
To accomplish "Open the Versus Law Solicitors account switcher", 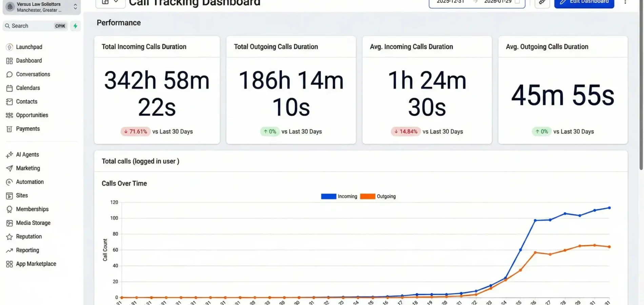I will pyautogui.click(x=41, y=7).
